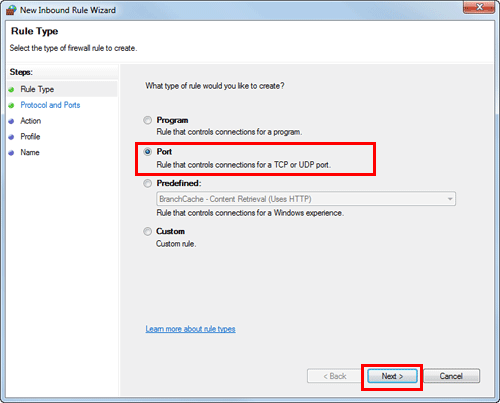Screen dimensions: 500x403
Task: Click the firewall wizard title bar icon
Action: coord(11,10)
